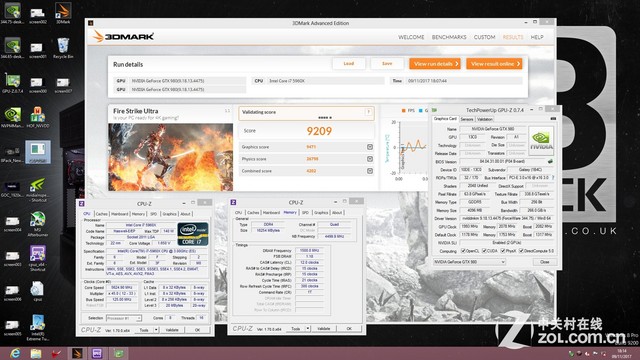Click the Validating score help question mark
Viewport: 640px width, 360px height.
pos(368,112)
